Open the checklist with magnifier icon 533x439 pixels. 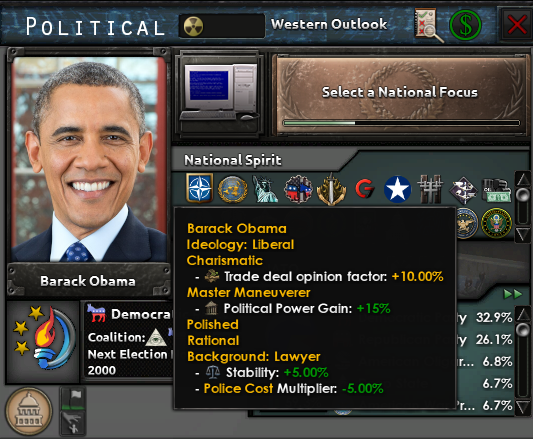click(x=428, y=25)
